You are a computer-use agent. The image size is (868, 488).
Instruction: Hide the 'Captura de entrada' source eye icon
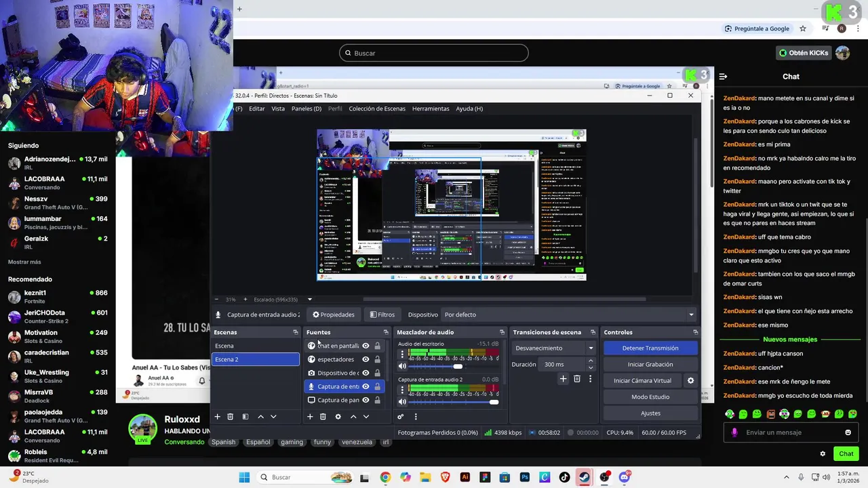pos(366,386)
